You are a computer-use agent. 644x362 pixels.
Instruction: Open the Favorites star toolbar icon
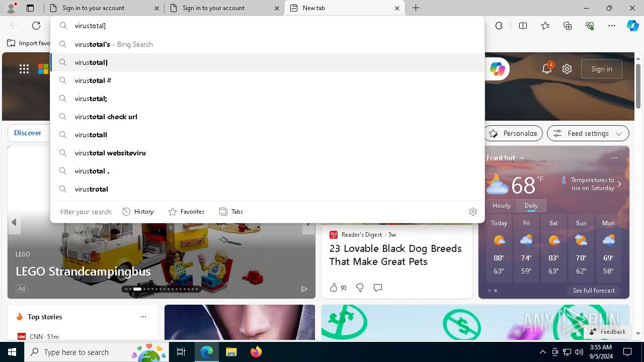point(545,26)
